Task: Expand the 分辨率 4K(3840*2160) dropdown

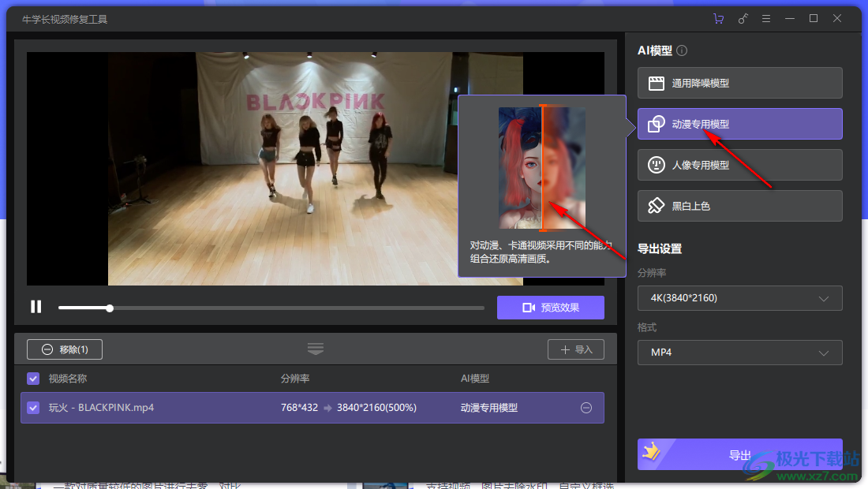Action: (x=739, y=298)
